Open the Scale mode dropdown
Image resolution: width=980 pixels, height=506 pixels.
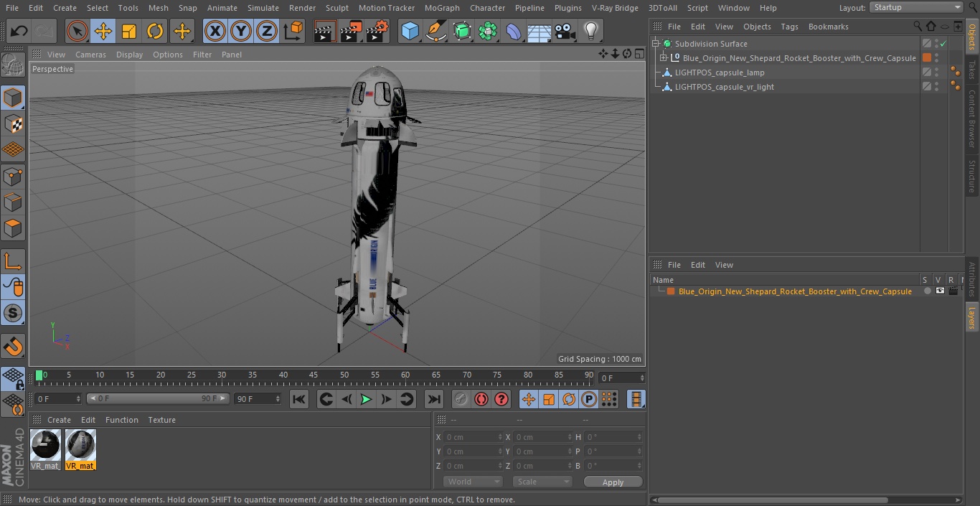click(542, 482)
